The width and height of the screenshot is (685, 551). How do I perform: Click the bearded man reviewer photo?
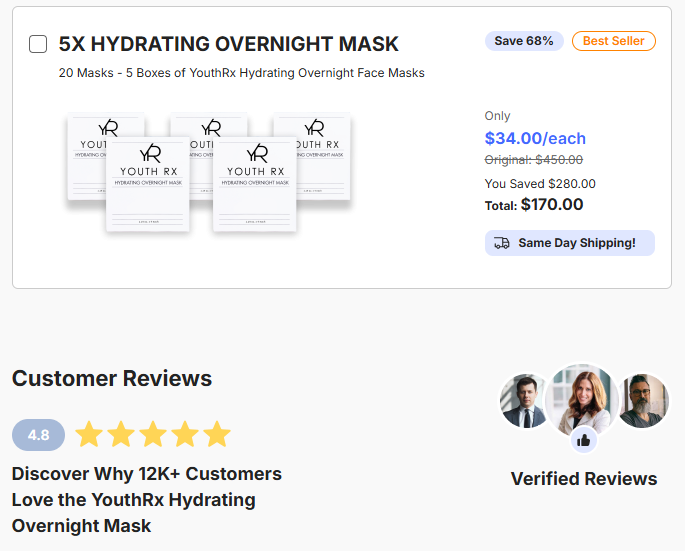[643, 400]
